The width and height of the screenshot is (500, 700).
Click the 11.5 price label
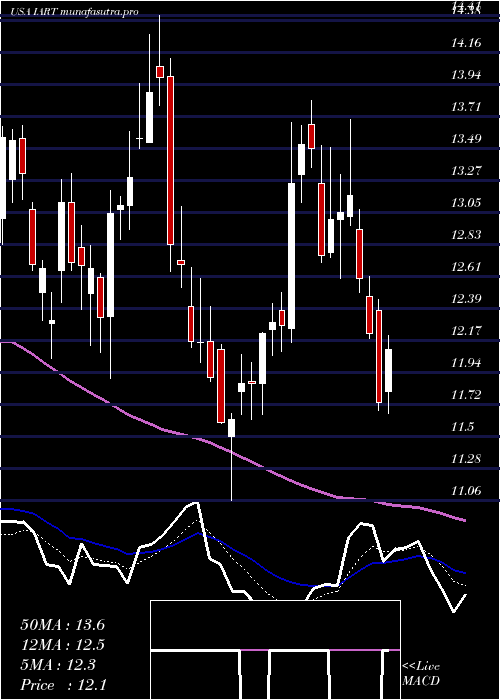[462, 427]
